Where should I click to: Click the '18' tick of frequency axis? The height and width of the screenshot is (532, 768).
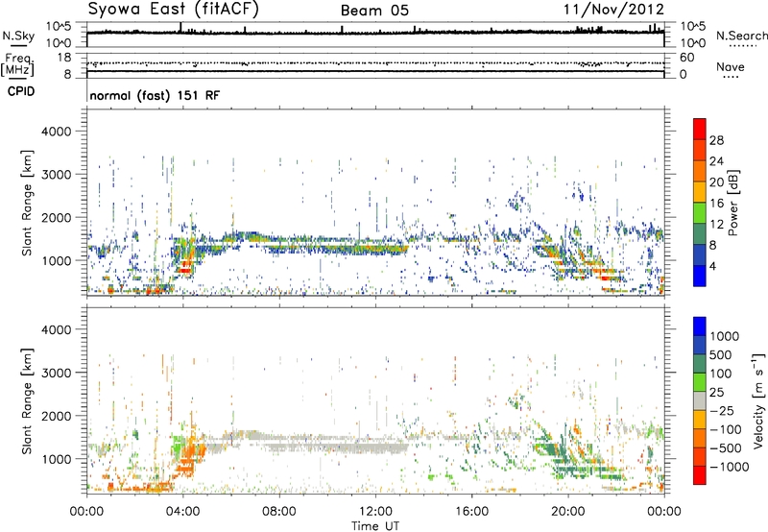(64, 58)
